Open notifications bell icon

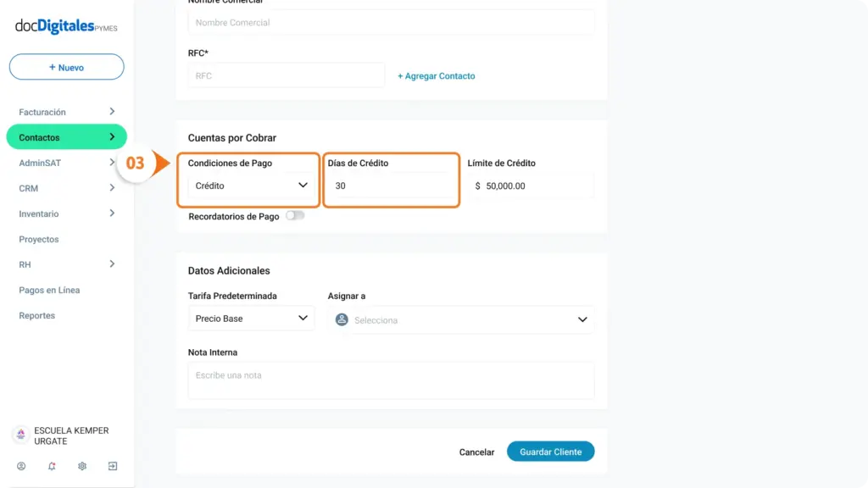click(52, 466)
